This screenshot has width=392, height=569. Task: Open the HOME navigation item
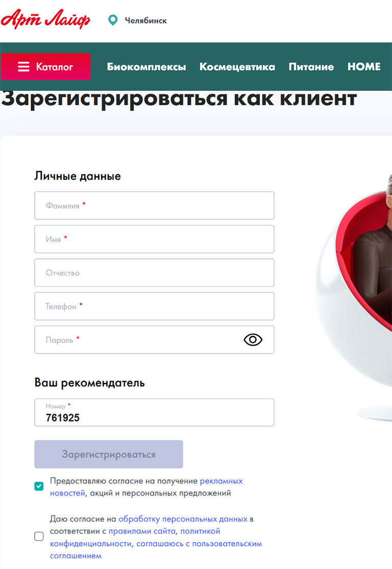(x=364, y=67)
